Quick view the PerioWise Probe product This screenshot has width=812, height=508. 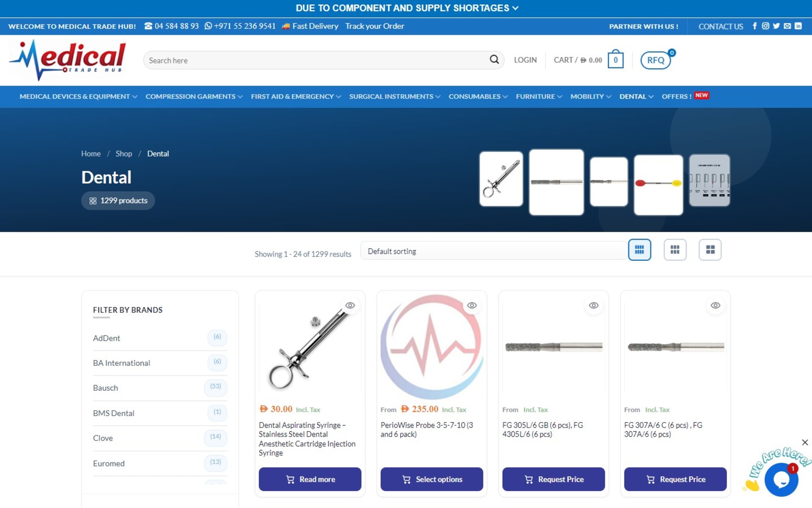[472, 305]
